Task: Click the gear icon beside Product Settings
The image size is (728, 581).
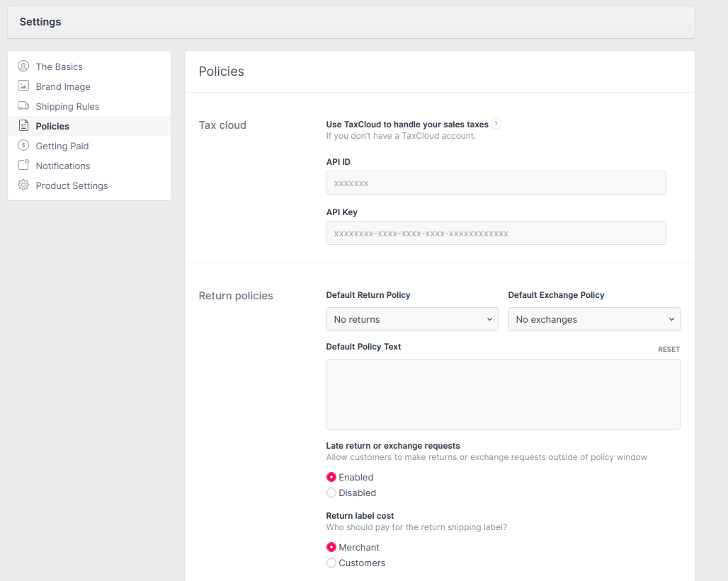Action: 23,185
